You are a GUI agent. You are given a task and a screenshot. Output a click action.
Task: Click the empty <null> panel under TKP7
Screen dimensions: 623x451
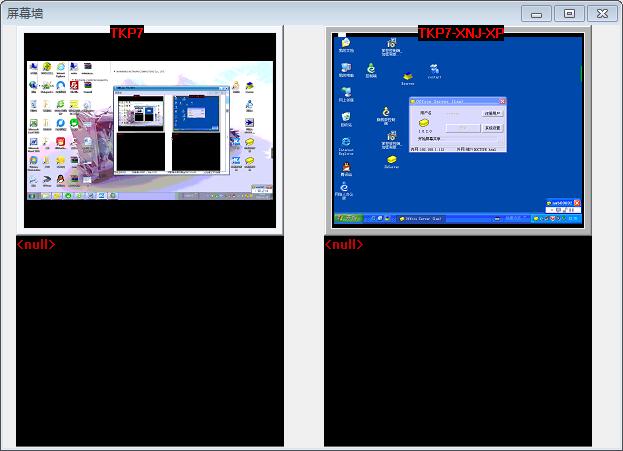tap(150, 341)
